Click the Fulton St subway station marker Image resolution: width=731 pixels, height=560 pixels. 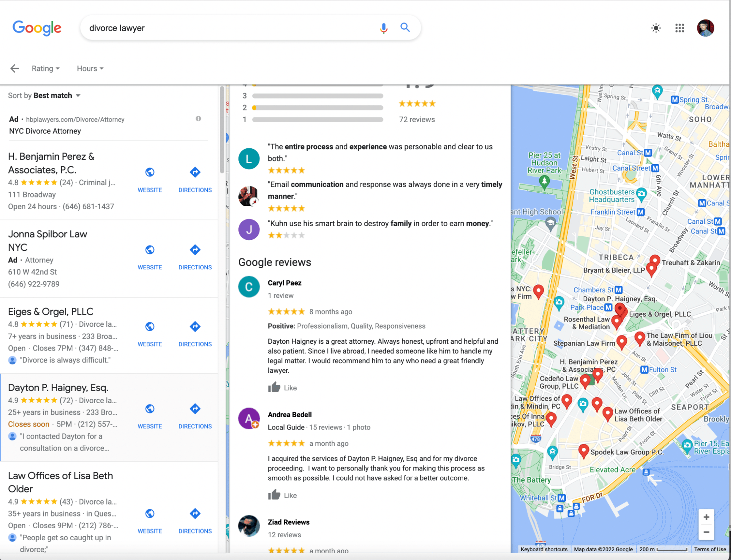pos(645,370)
